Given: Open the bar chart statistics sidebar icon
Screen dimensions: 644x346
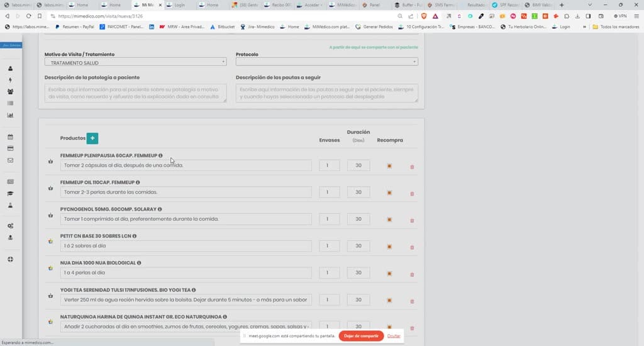Looking at the screenshot, I should [10, 115].
